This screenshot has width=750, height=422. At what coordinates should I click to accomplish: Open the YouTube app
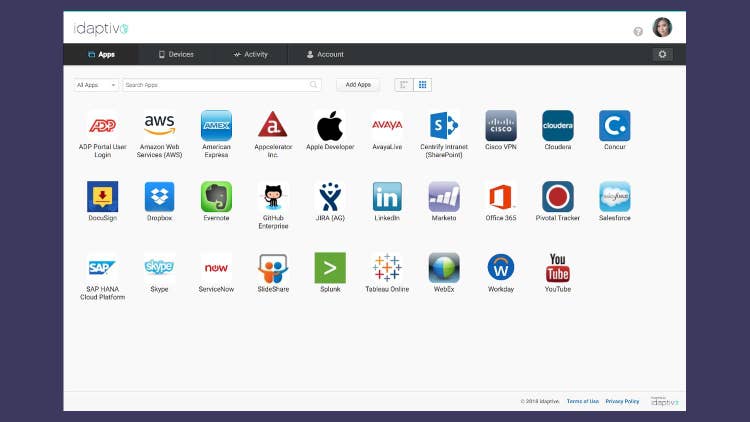point(558,268)
